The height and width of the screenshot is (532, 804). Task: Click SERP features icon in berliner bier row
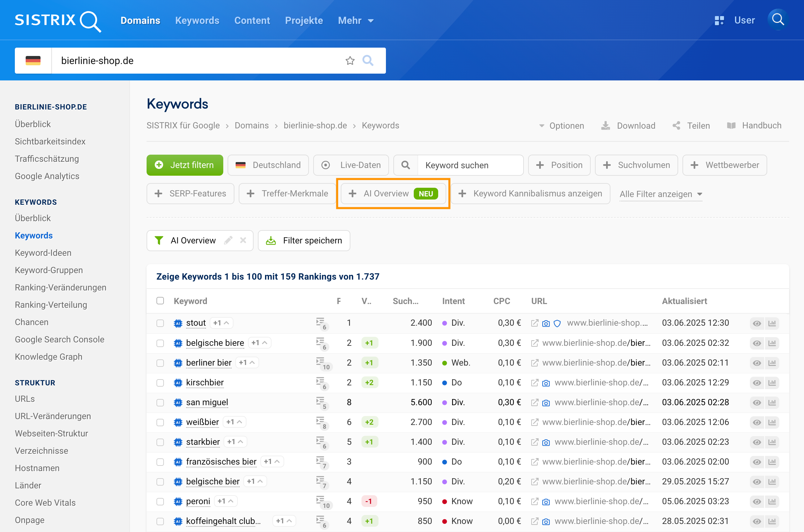[321, 362]
